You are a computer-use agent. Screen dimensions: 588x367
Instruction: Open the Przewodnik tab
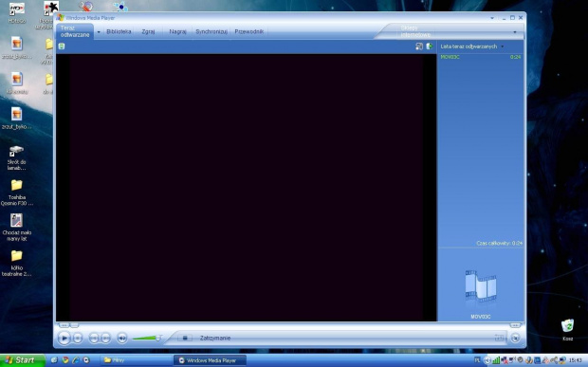click(249, 31)
